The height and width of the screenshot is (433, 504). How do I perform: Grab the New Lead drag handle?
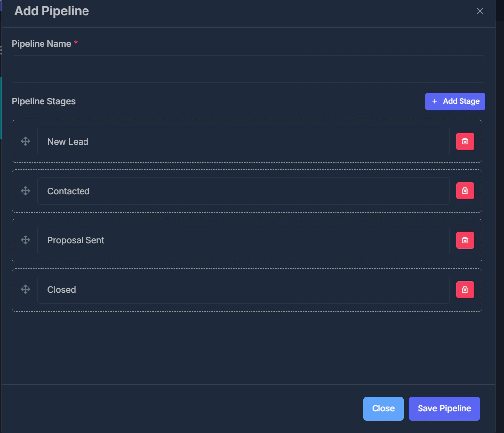click(25, 141)
